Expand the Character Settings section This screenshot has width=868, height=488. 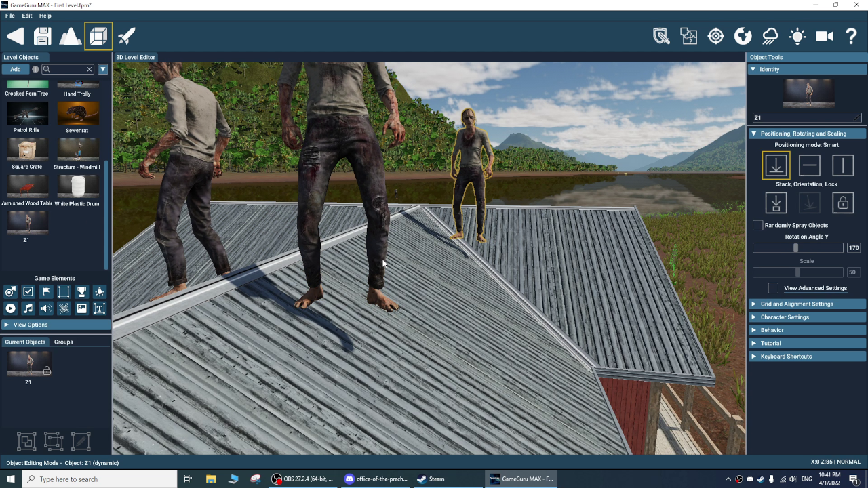click(x=785, y=317)
